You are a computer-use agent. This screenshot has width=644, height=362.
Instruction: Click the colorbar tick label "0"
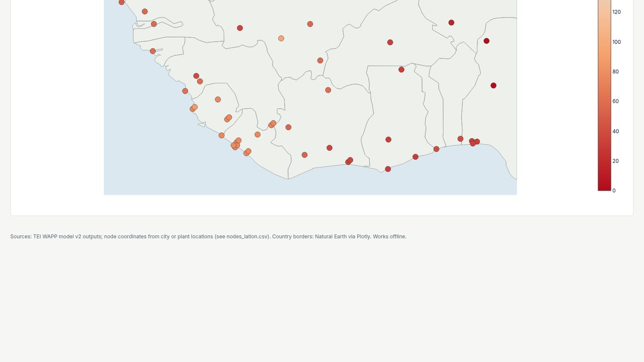(614, 191)
